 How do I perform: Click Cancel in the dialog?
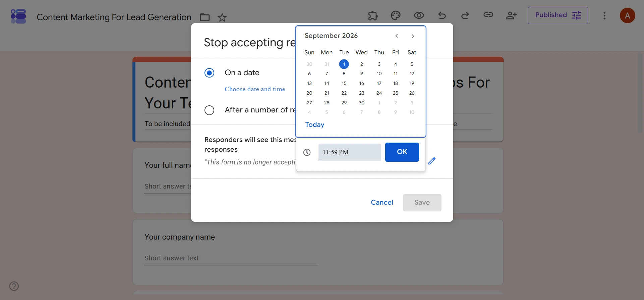pos(382,203)
